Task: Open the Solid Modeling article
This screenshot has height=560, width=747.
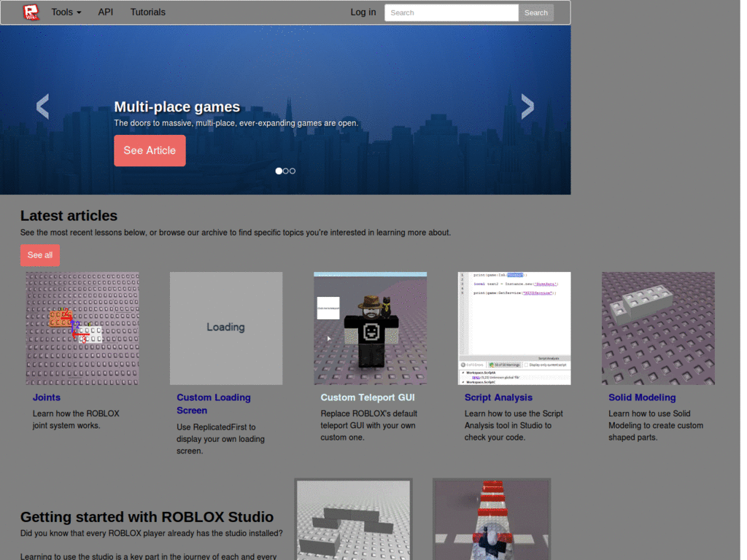Action: pos(642,397)
